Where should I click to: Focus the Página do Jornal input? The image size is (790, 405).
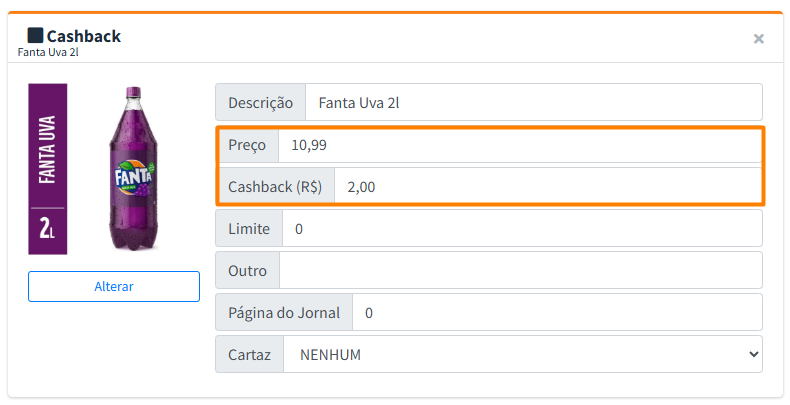coord(557,313)
